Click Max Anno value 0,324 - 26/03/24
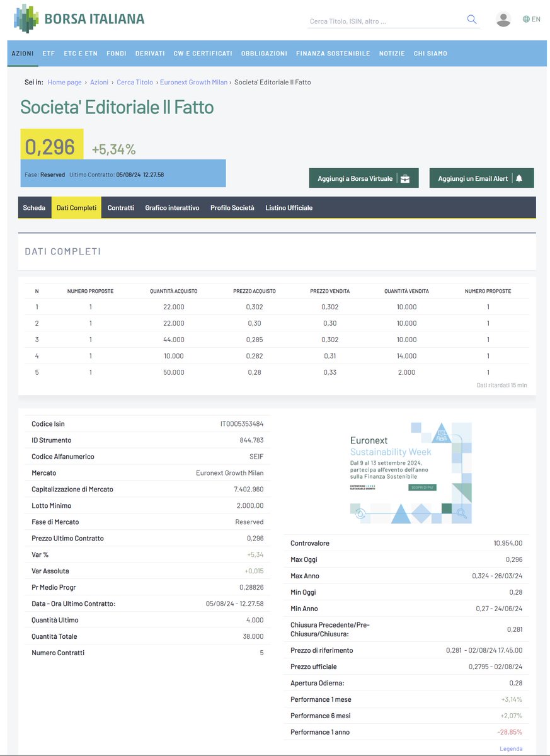 pos(497,576)
